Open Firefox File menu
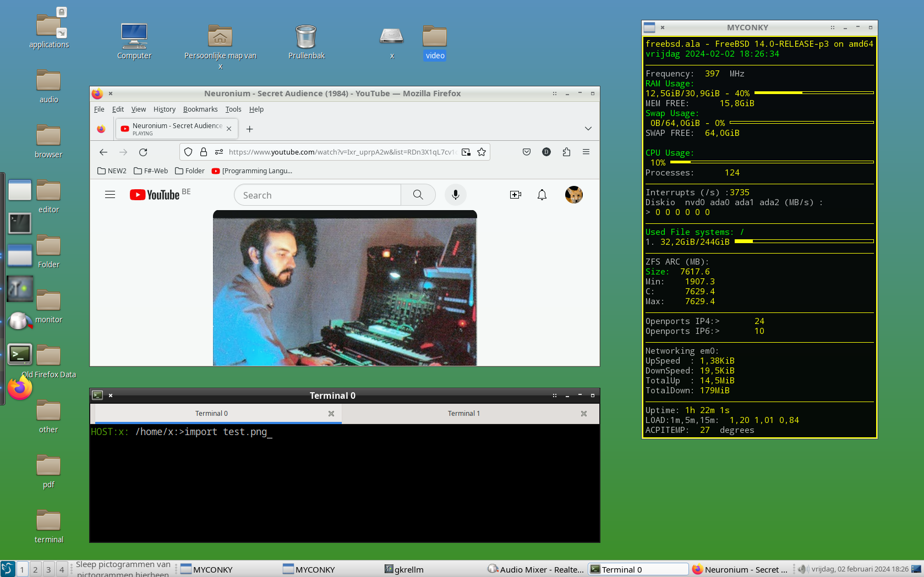This screenshot has height=577, width=924. [99, 109]
